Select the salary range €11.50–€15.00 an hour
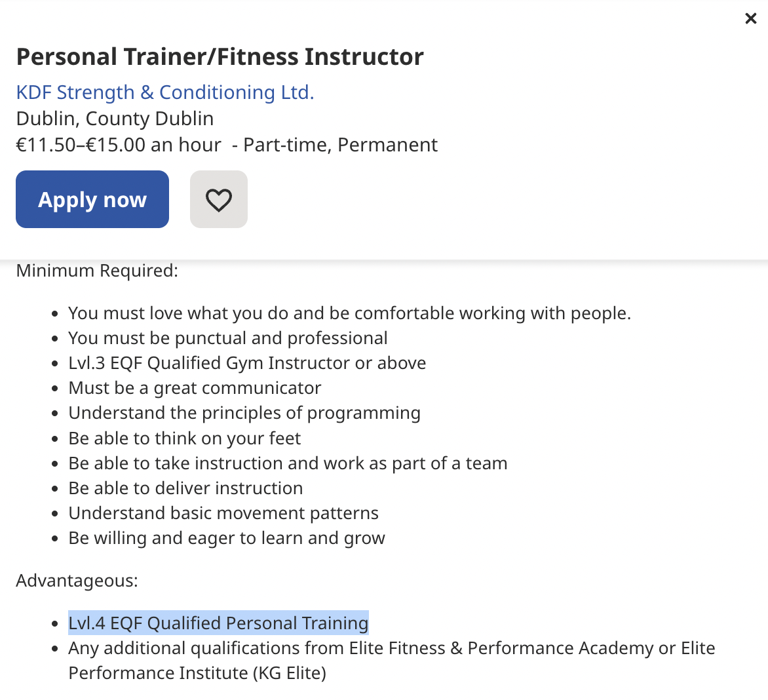Screen dimensions: 768x700 tap(118, 144)
